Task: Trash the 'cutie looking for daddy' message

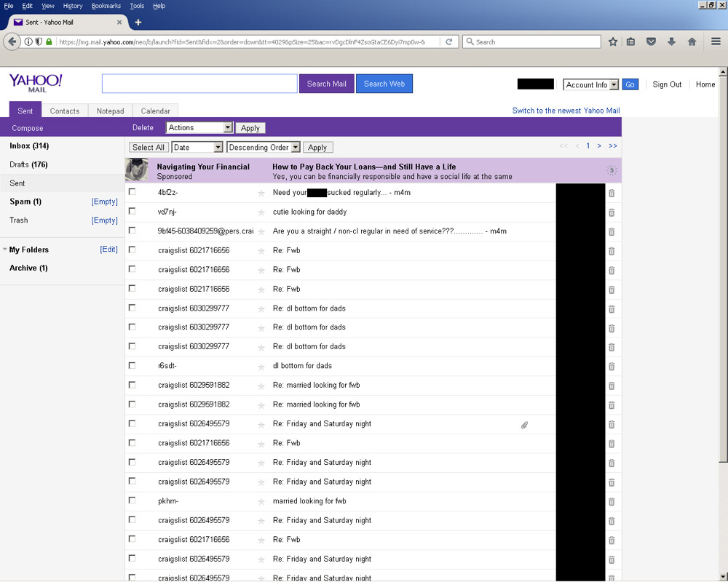Action: point(612,212)
